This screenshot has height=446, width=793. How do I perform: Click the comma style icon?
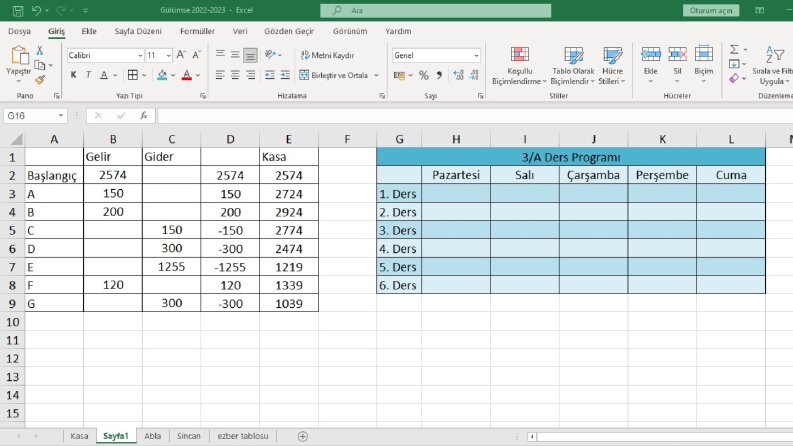tap(439, 75)
